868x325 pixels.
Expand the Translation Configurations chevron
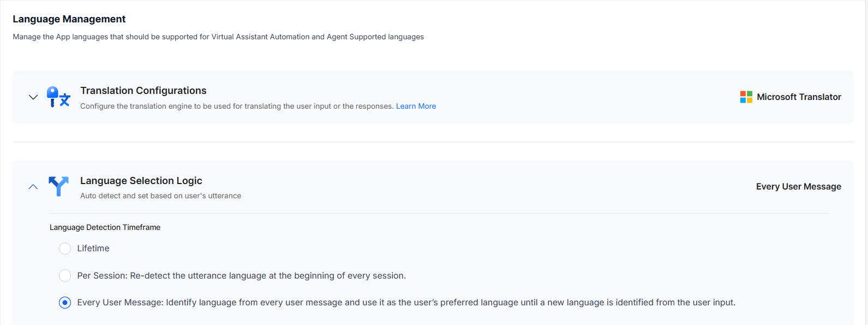coord(33,97)
